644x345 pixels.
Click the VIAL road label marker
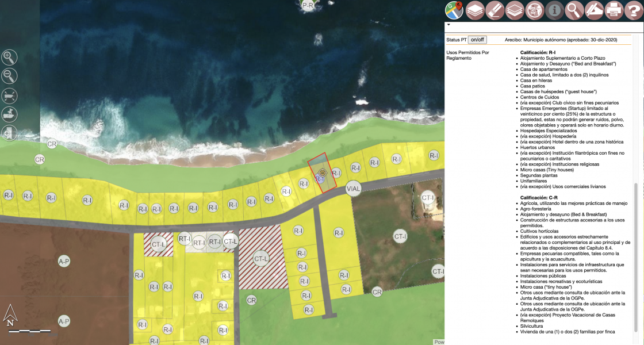point(354,188)
